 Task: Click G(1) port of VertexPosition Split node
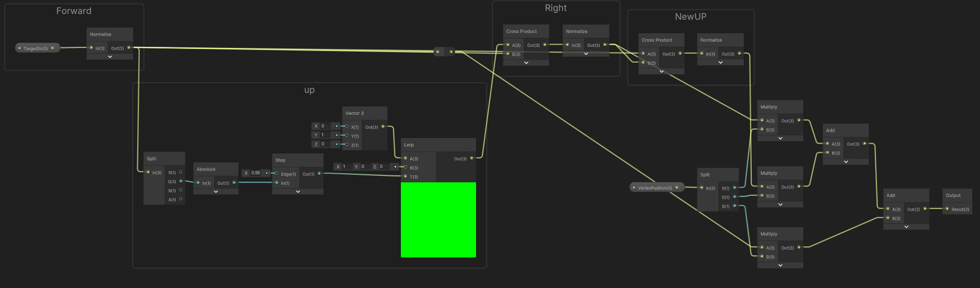coord(734,197)
